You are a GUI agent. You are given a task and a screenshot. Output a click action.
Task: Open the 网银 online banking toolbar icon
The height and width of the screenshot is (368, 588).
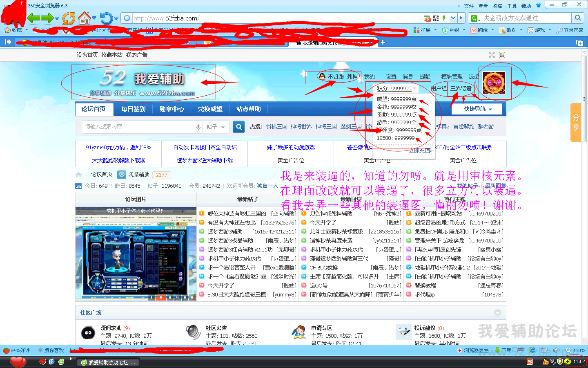coord(451,30)
